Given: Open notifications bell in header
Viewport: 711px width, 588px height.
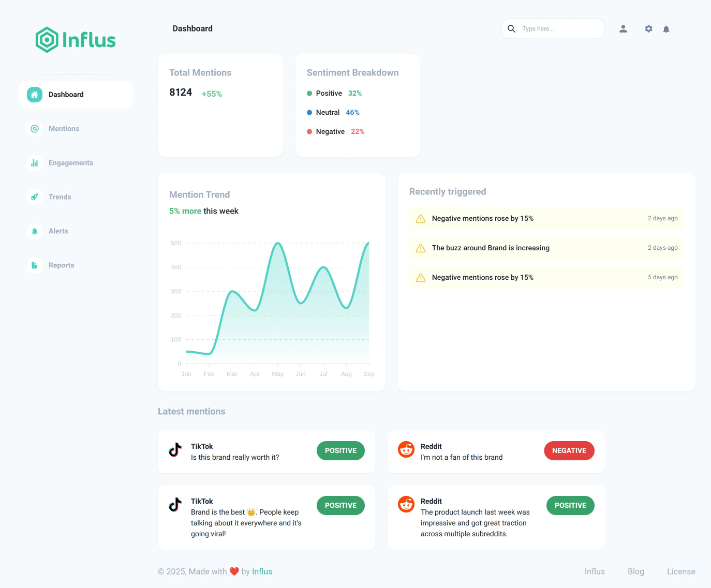Looking at the screenshot, I should [666, 29].
